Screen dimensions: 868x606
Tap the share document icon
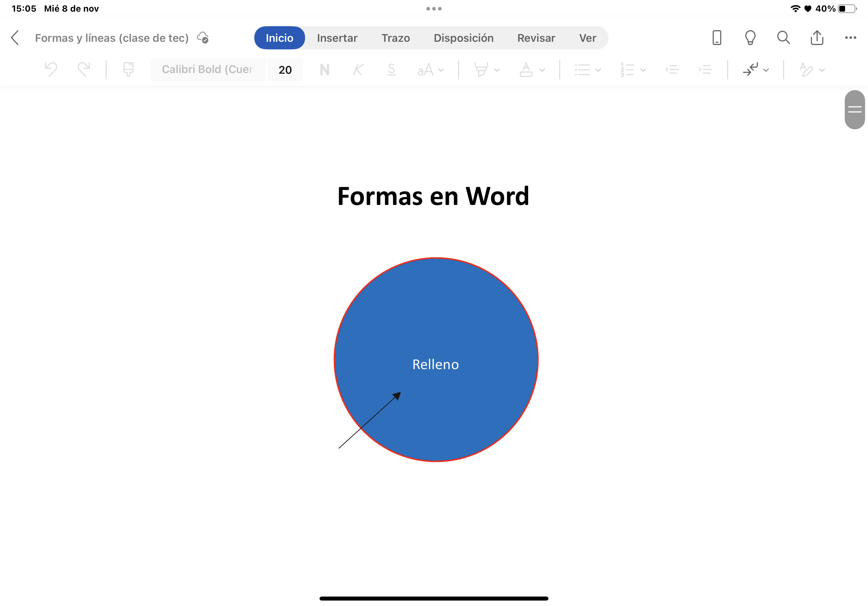tap(817, 38)
